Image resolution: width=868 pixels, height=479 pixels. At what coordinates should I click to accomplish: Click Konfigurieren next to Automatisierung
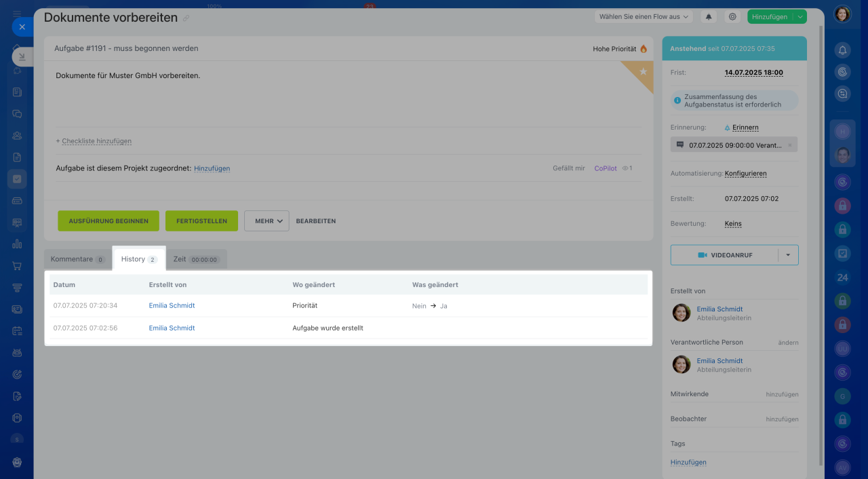[746, 174]
